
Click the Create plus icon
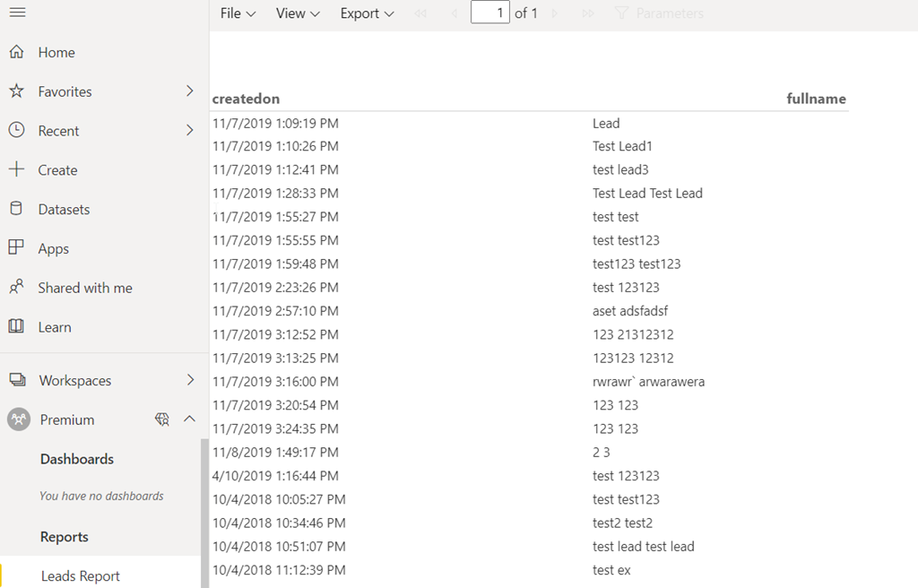(16, 169)
